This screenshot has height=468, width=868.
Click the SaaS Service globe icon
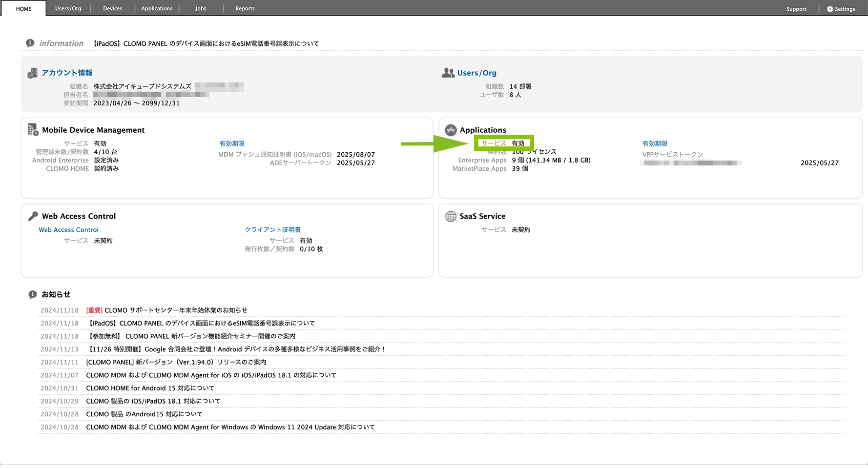pos(451,216)
